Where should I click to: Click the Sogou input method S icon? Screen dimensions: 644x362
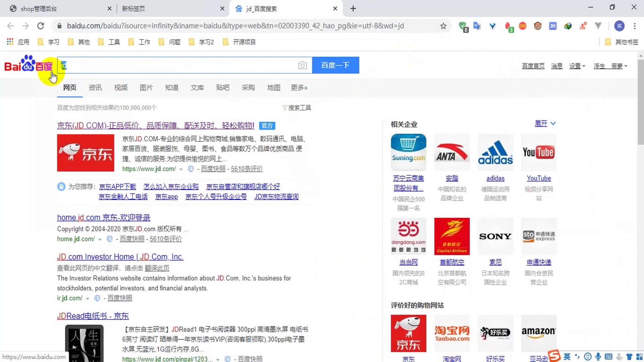click(554, 356)
